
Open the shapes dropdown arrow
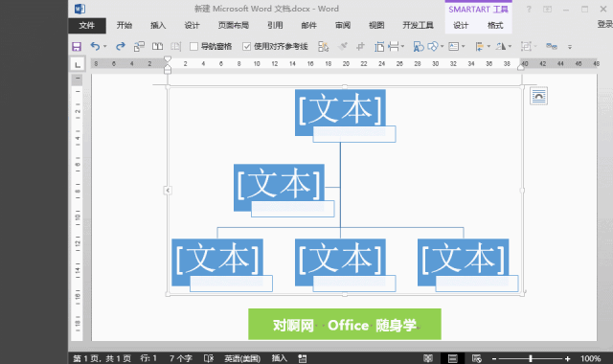(443, 47)
